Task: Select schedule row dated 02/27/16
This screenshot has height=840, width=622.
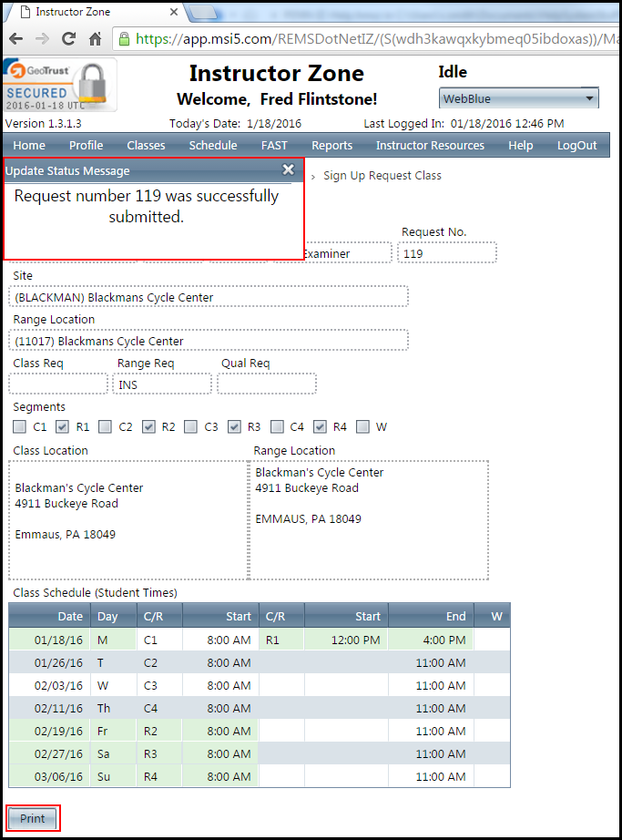Action: click(x=260, y=753)
